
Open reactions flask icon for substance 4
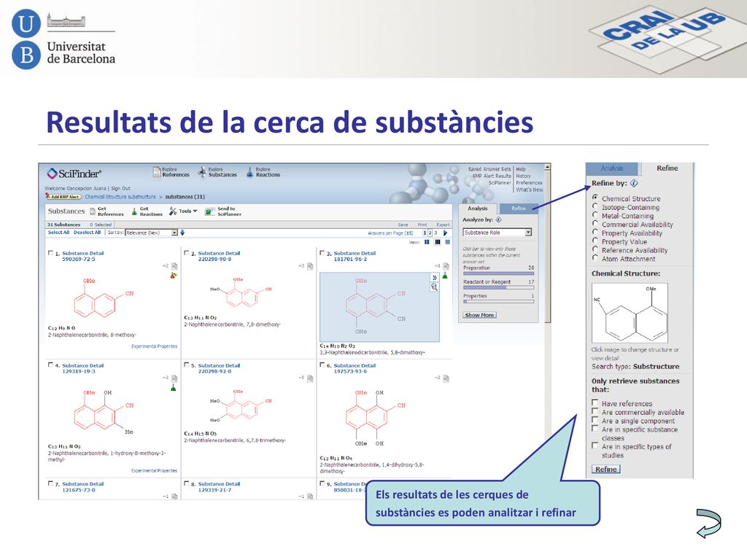(x=174, y=388)
